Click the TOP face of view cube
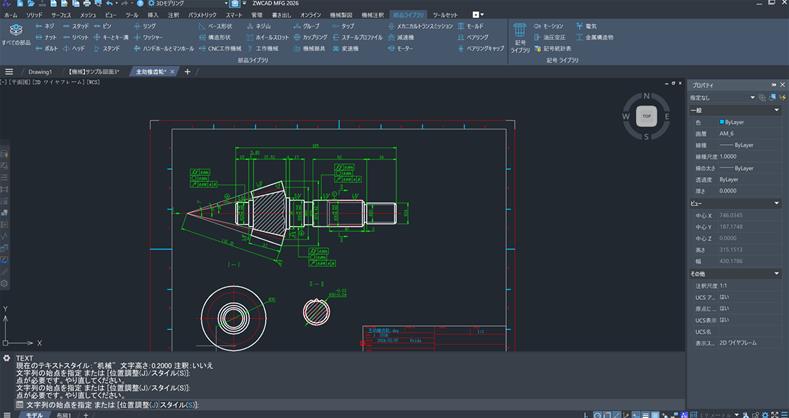The height and width of the screenshot is (418, 789). (646, 115)
